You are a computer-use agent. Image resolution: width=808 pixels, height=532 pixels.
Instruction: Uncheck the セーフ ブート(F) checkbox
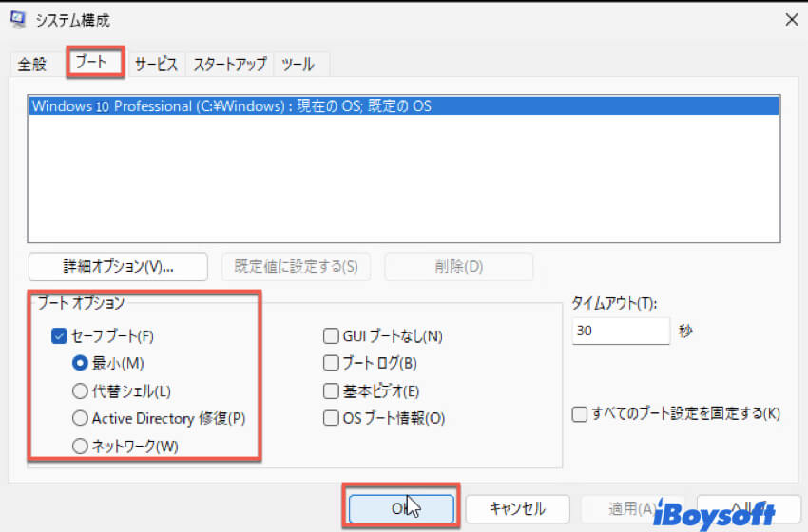click(x=59, y=336)
